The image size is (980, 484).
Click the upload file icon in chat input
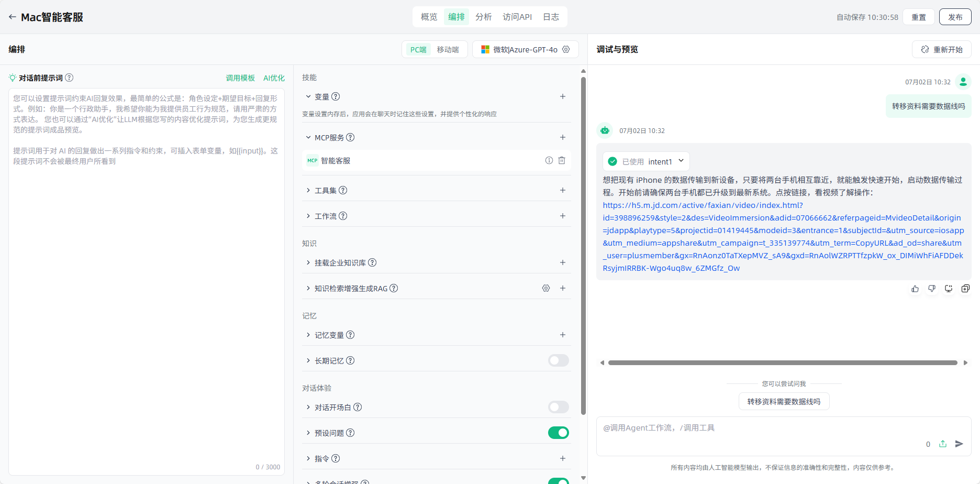[x=943, y=444]
